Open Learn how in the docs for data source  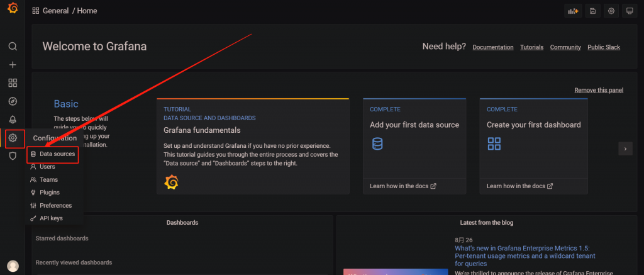[x=403, y=186]
